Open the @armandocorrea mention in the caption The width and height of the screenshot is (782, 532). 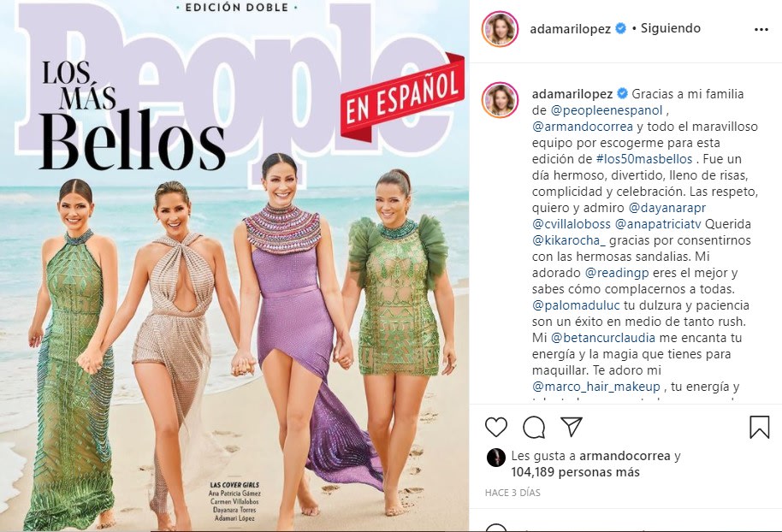point(583,127)
